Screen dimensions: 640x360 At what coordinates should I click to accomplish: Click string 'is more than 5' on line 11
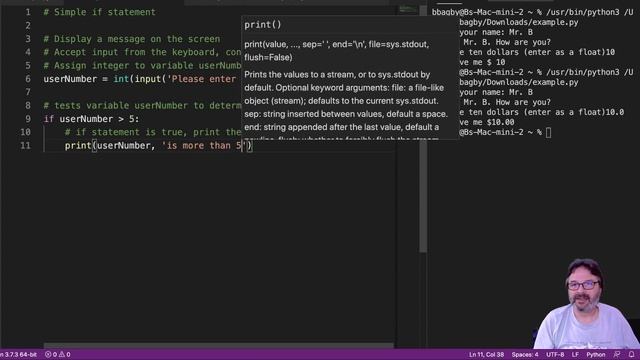point(204,145)
